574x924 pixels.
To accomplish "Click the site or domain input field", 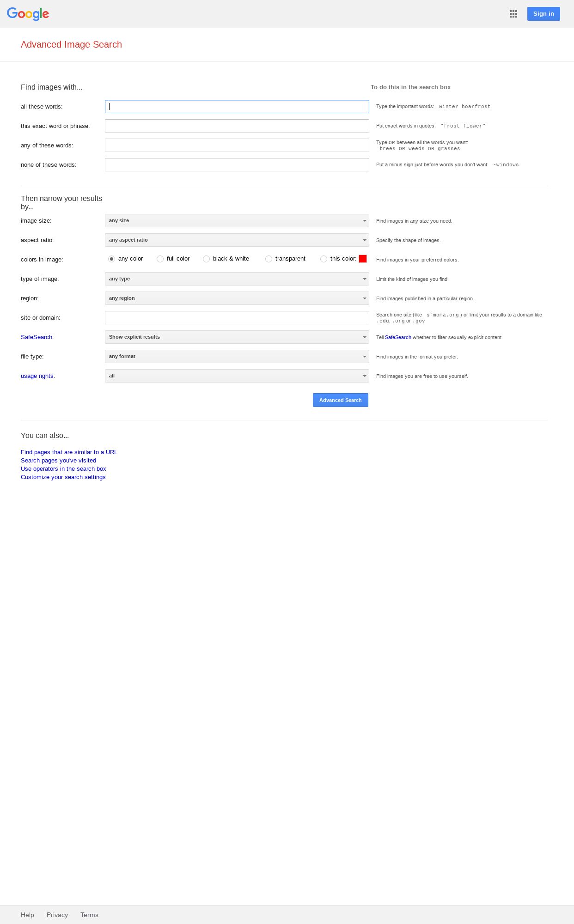I will click(x=237, y=318).
